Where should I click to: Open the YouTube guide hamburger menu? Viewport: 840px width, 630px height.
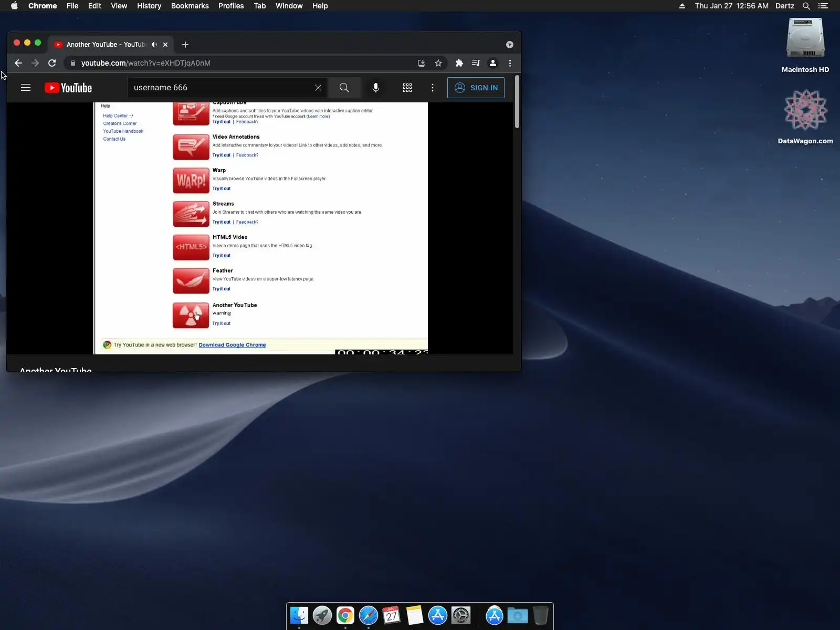pyautogui.click(x=26, y=88)
